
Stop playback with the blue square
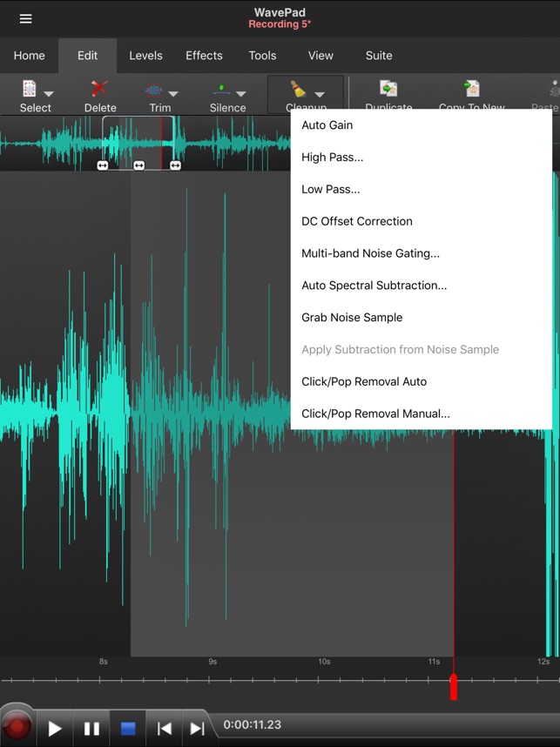click(x=128, y=729)
